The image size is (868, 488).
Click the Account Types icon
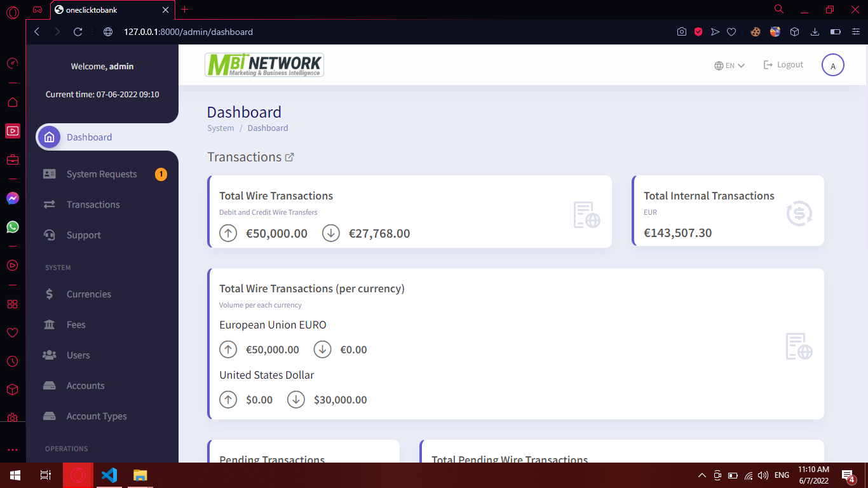50,416
